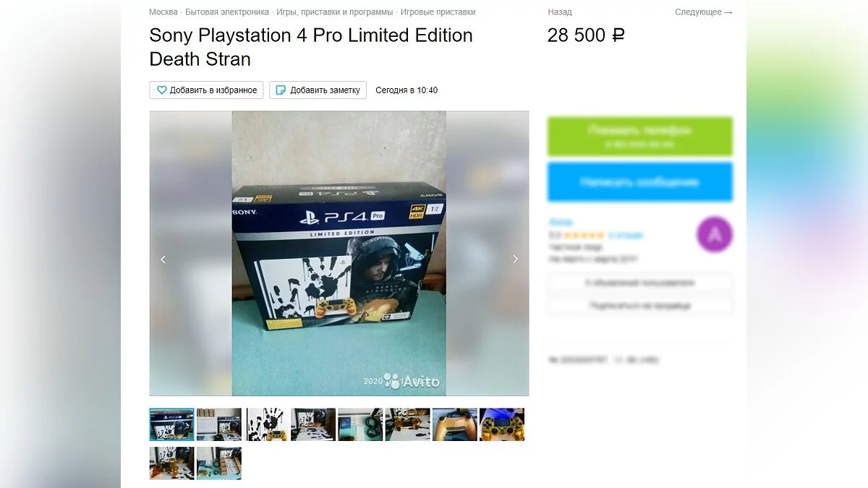The height and width of the screenshot is (488, 868).
Task: Click the note icon beside Добавить заметку
Action: (281, 90)
